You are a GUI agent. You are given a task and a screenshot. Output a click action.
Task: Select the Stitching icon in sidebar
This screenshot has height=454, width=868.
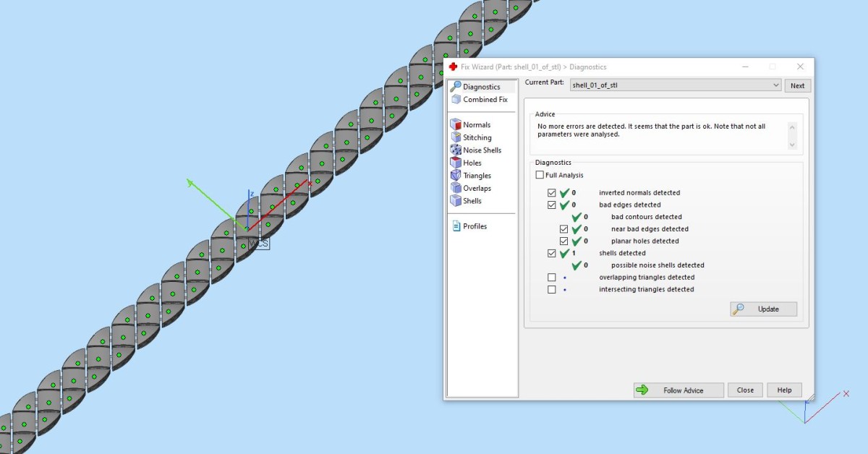click(456, 137)
